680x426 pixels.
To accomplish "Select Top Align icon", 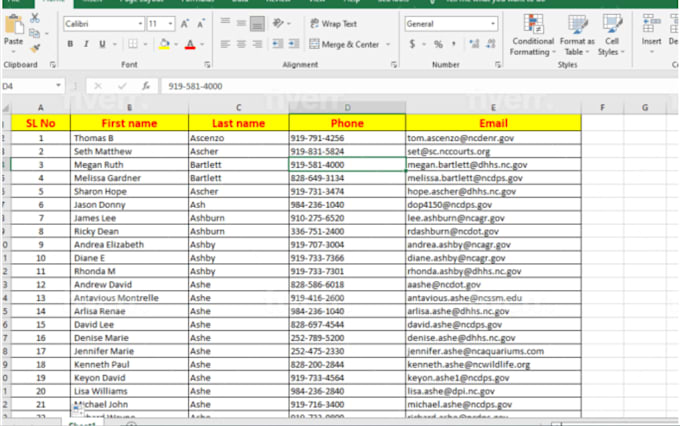I will click(225, 23).
